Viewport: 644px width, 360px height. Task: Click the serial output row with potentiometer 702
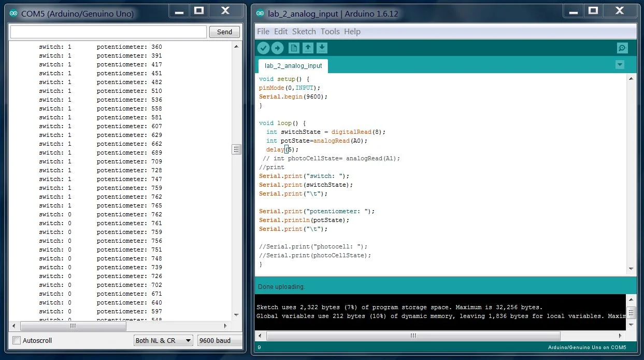pos(101,285)
